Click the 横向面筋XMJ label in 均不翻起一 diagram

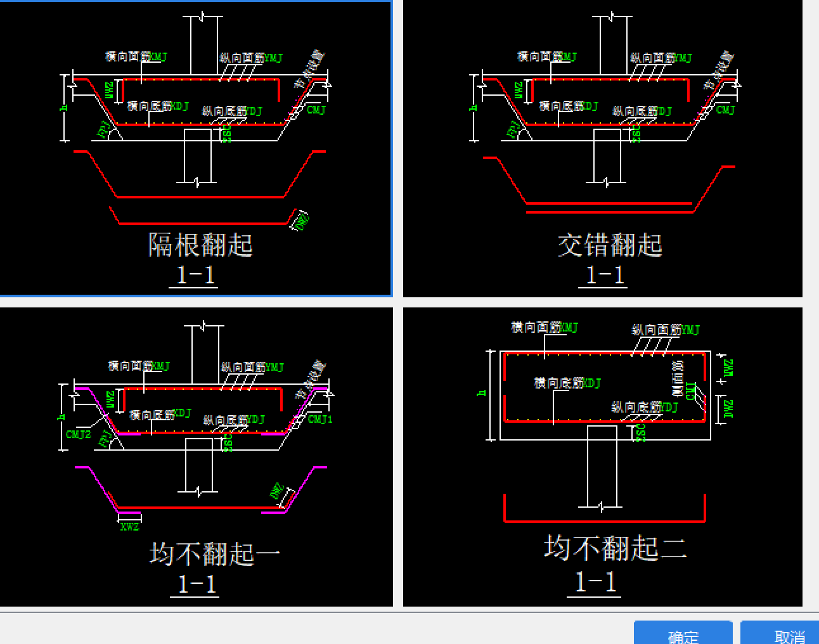click(x=139, y=366)
